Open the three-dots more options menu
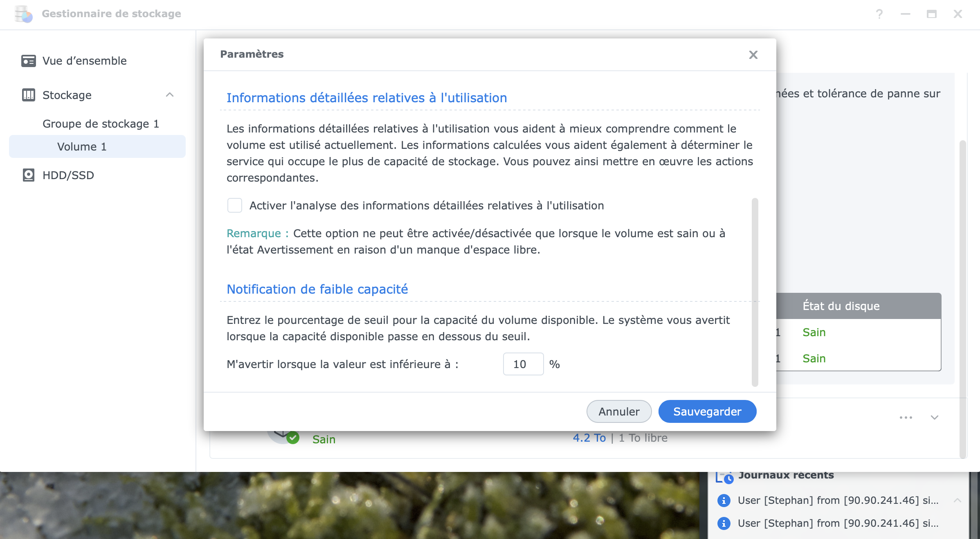The height and width of the screenshot is (539, 980). point(906,418)
